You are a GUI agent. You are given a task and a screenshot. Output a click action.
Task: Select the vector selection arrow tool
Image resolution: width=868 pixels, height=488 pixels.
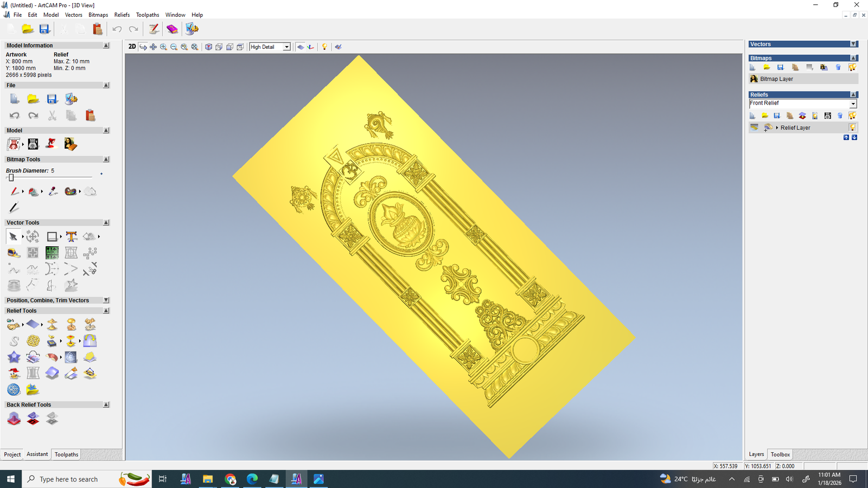click(x=13, y=236)
